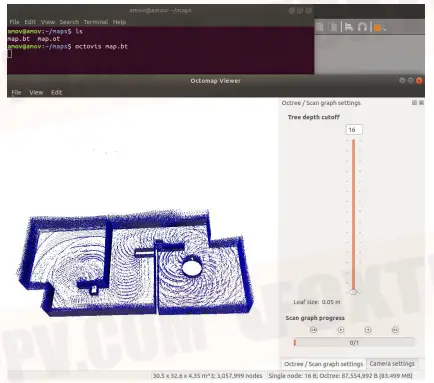Switch to Camera settings tab
434x383 pixels.
pyautogui.click(x=392, y=363)
